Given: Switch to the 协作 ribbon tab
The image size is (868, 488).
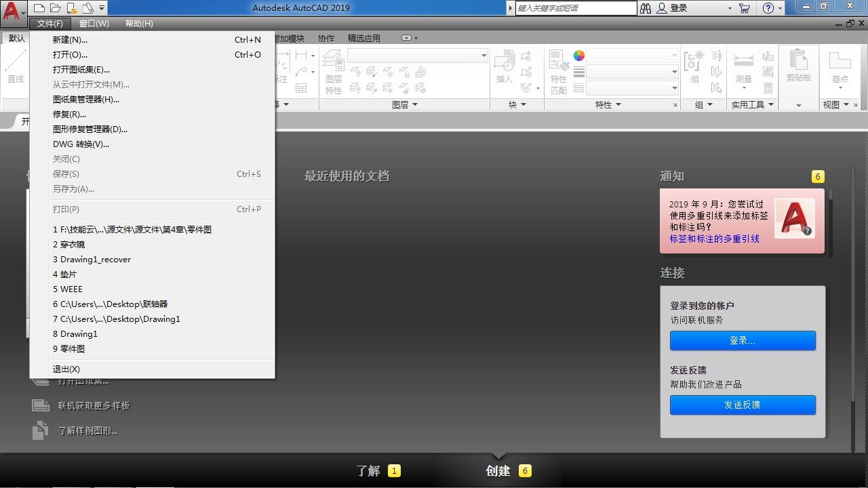Looking at the screenshot, I should click(326, 39).
